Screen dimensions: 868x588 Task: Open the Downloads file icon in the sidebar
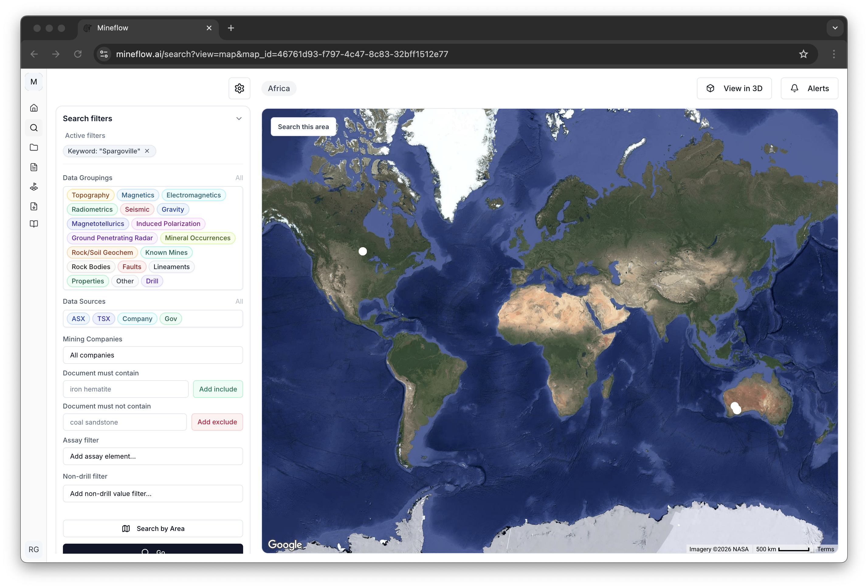point(34,206)
